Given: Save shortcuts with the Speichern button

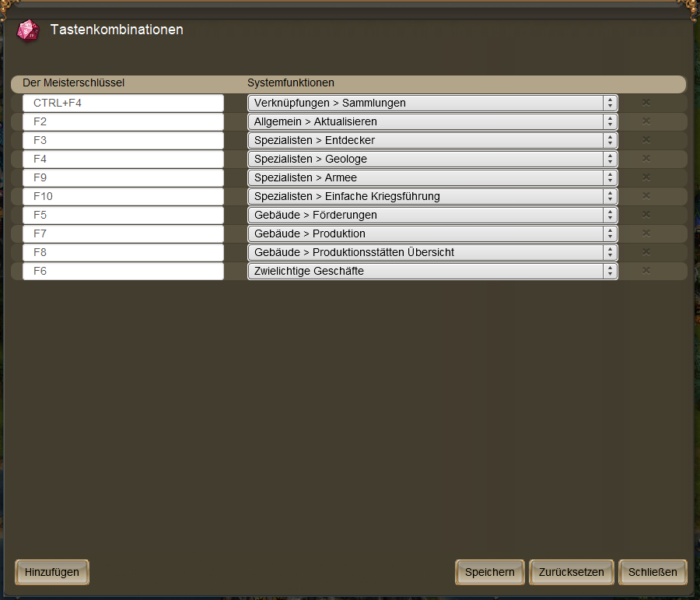Looking at the screenshot, I should coord(489,572).
